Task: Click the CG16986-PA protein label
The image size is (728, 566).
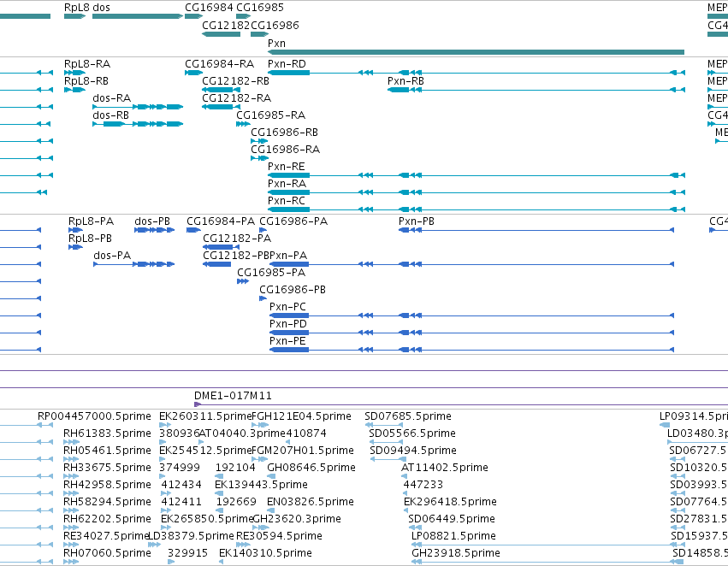Action: pyautogui.click(x=293, y=221)
